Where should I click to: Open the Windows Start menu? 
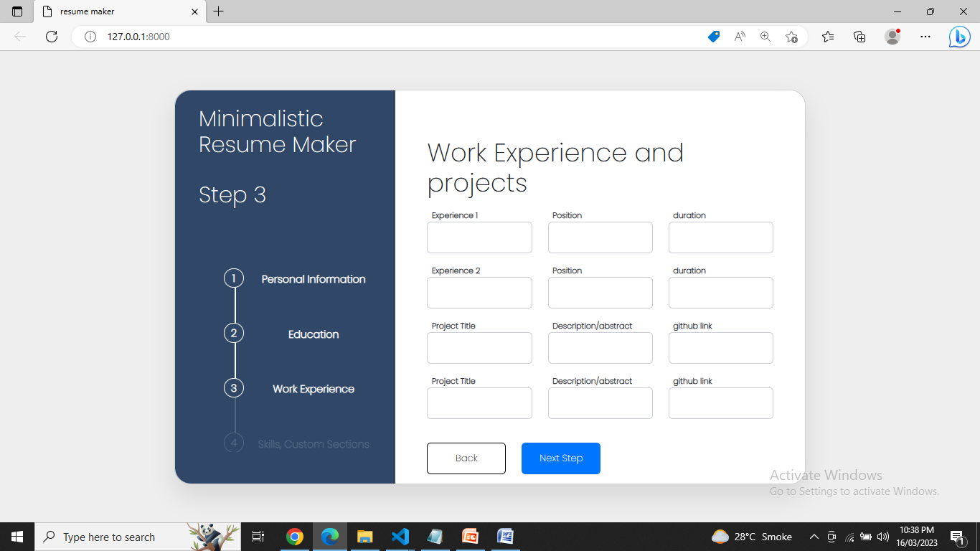(x=17, y=536)
